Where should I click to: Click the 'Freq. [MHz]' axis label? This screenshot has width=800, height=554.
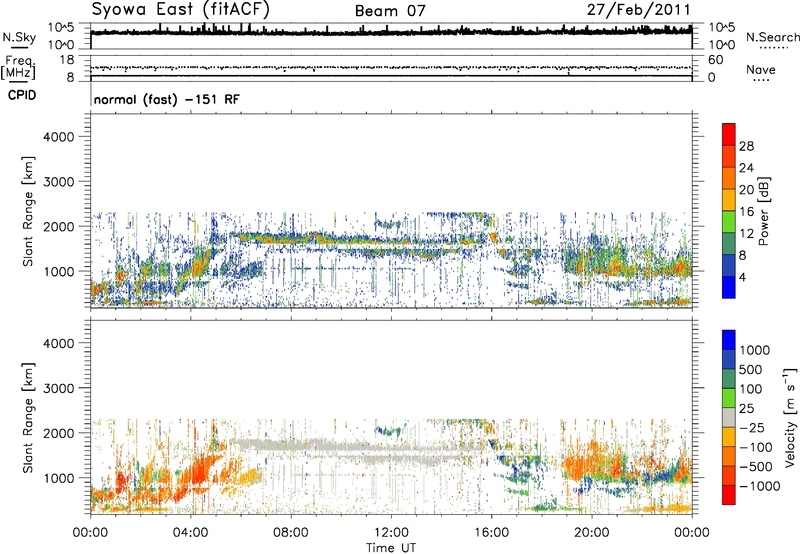click(18, 67)
